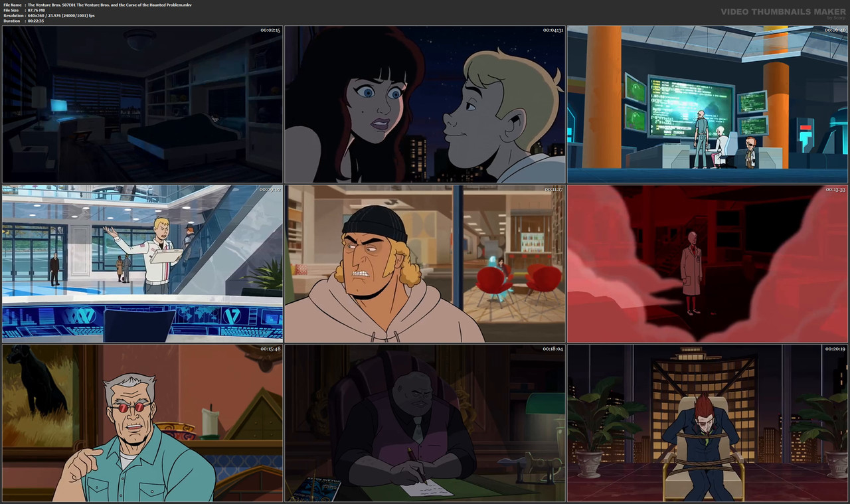Image resolution: width=850 pixels, height=504 pixels.
Task: Click the 00:20:19 timestamp marker
Action: pos(835,347)
